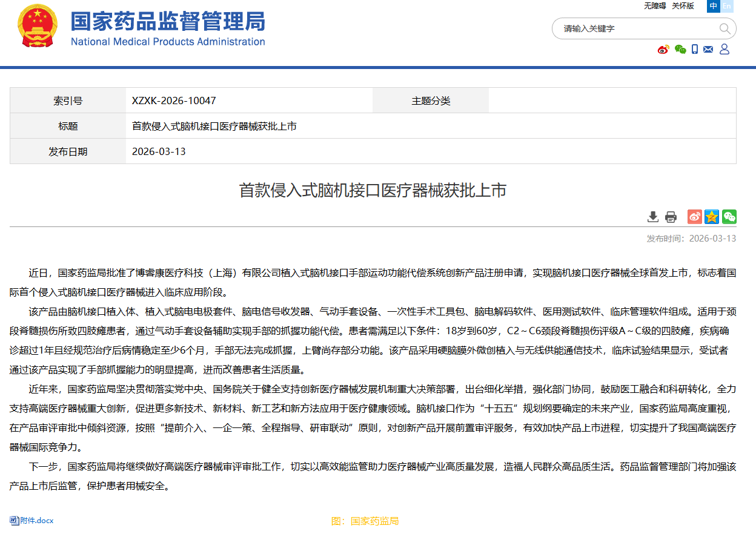Open the header Weibo icon
Image resolution: width=756 pixels, height=534 pixels.
coord(663,50)
